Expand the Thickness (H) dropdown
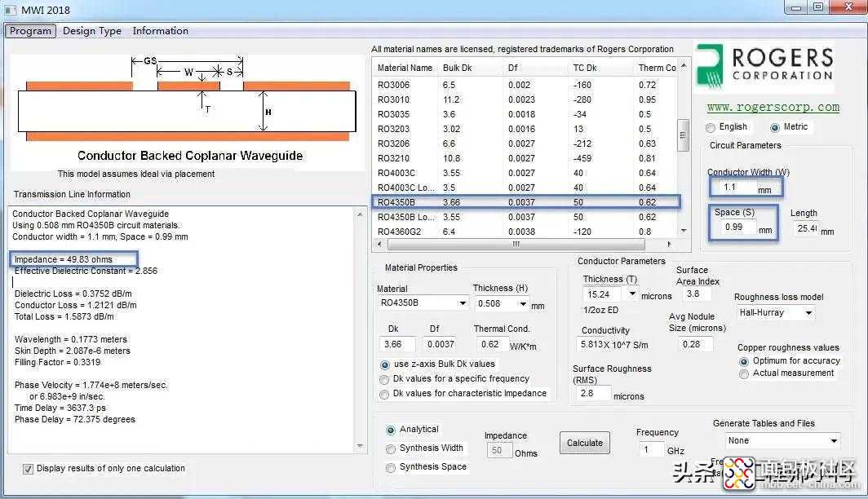The height and width of the screenshot is (499, 868). click(523, 303)
